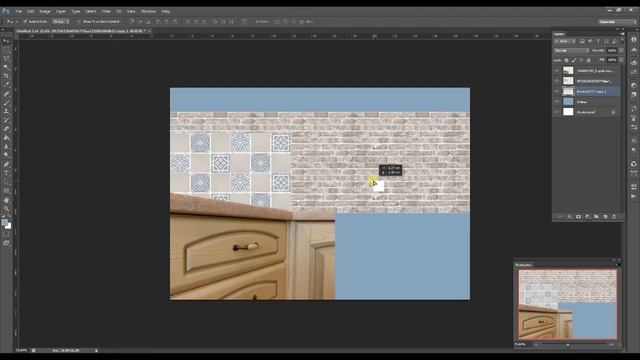Select the Rectangular Marquee tool

pyautogui.click(x=6, y=50)
